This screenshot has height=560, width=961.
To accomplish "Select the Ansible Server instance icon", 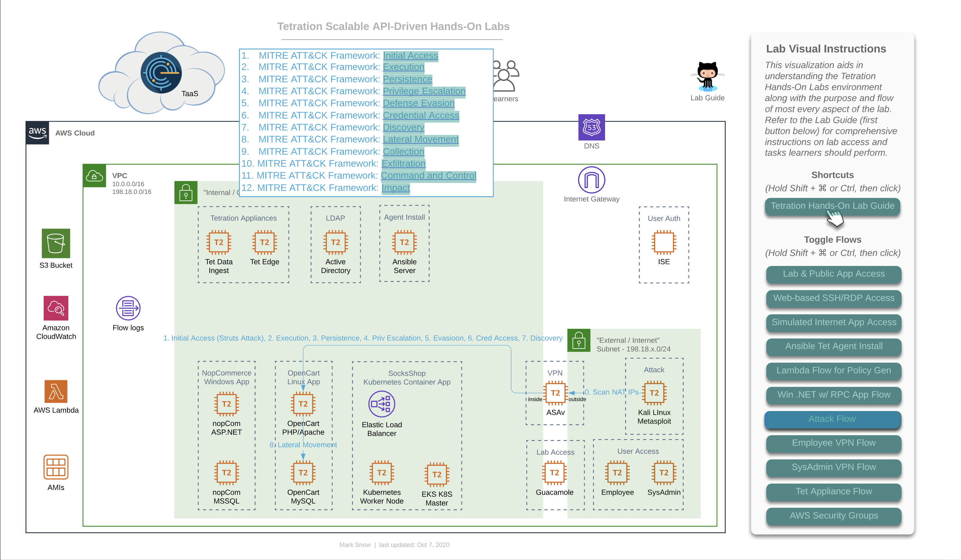I will pyautogui.click(x=404, y=242).
